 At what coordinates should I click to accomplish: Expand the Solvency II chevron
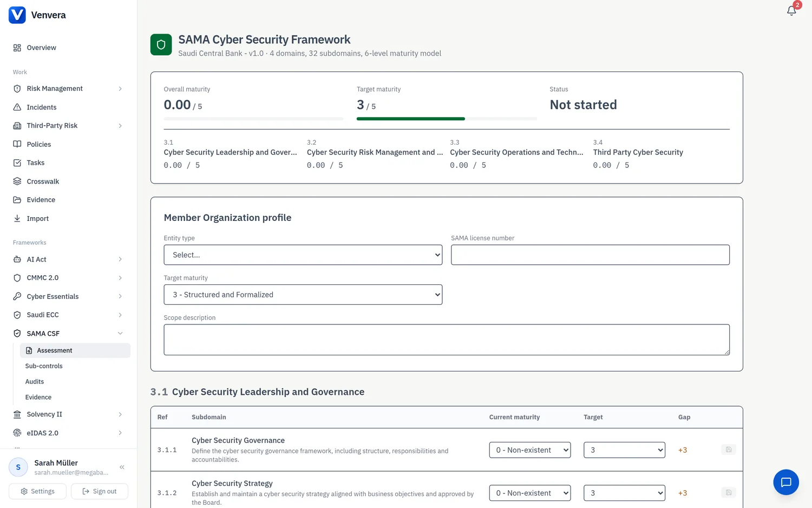(120, 414)
